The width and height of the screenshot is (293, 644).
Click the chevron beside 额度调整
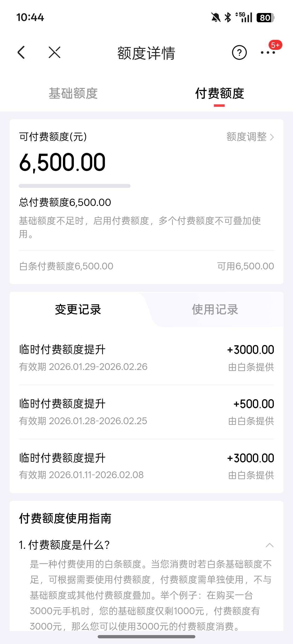tap(272, 137)
